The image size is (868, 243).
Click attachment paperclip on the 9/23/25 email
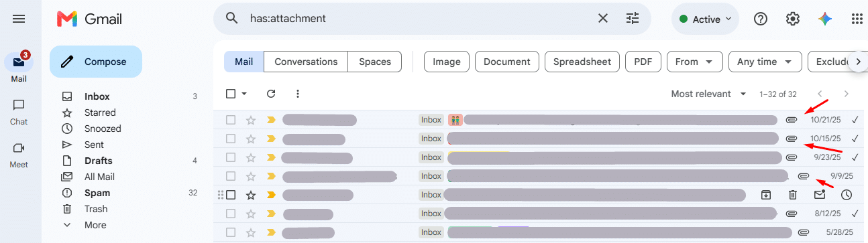pos(791,157)
